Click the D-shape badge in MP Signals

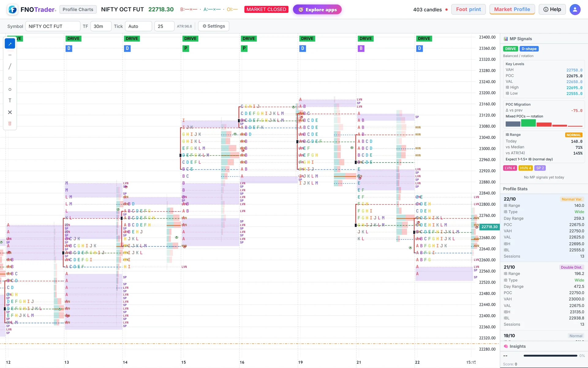pos(529,49)
